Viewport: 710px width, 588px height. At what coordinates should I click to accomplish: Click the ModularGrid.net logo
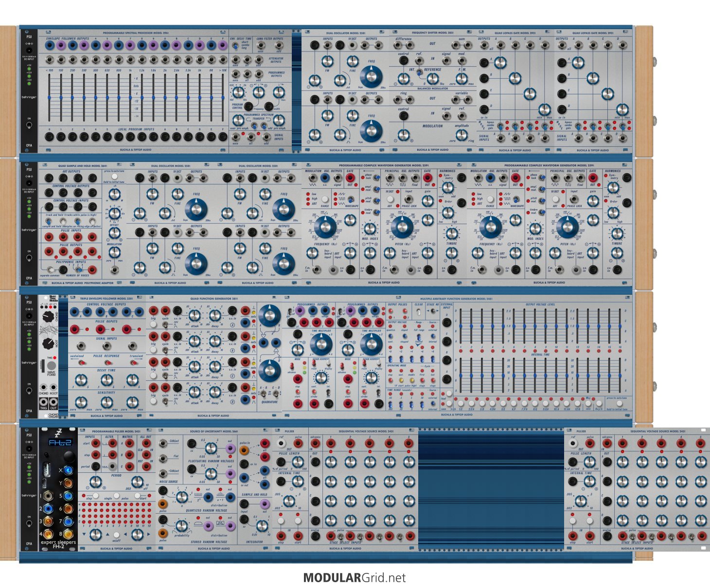point(354,577)
